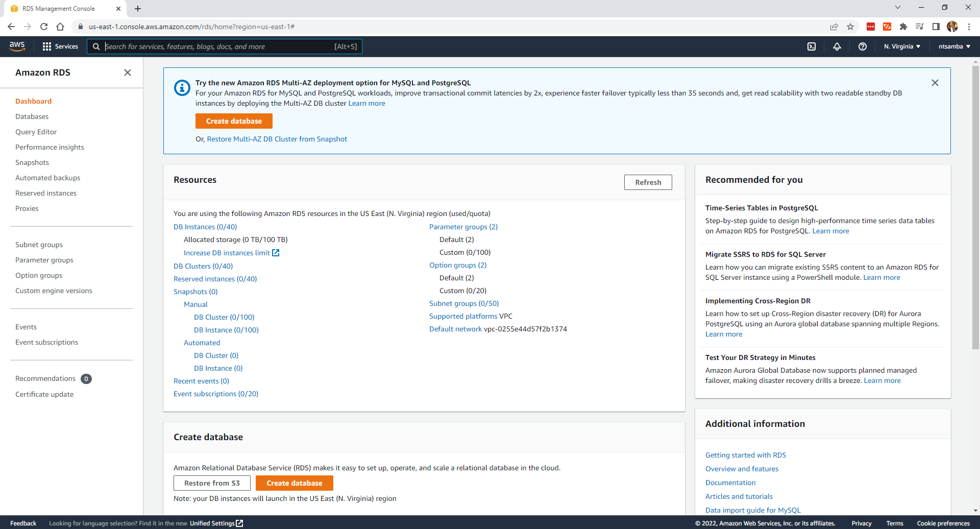
Task: Focus the AWS services search field
Action: tap(225, 46)
